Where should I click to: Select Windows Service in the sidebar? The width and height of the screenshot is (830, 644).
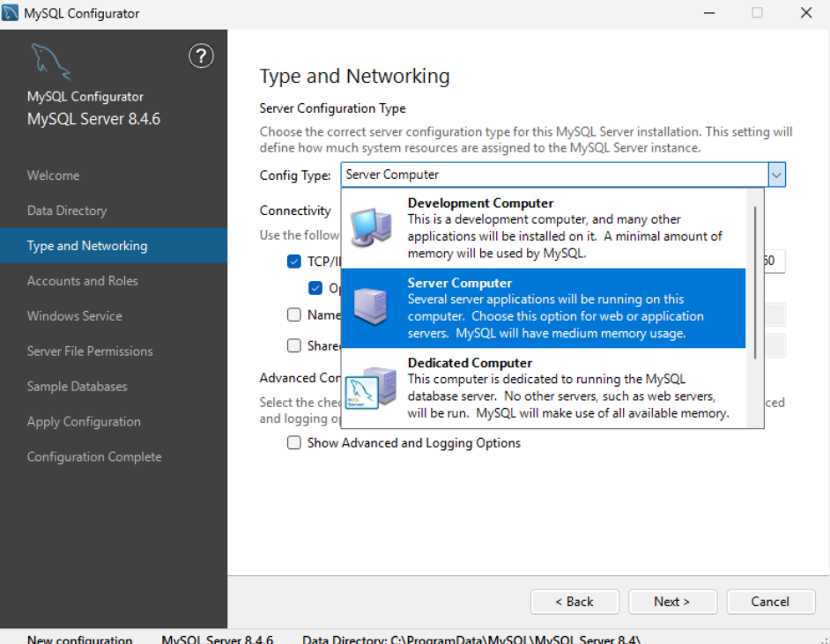[75, 316]
